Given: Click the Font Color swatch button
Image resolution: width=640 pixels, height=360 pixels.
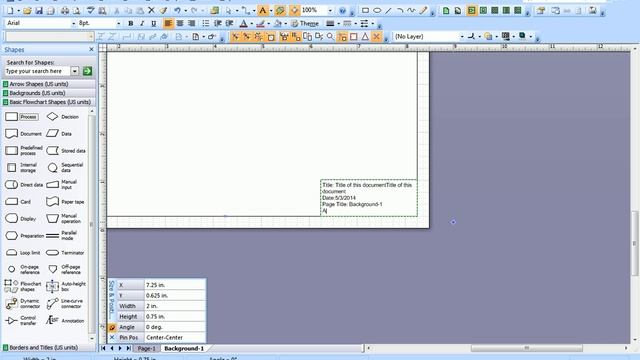Looking at the screenshot, I should 243,24.
